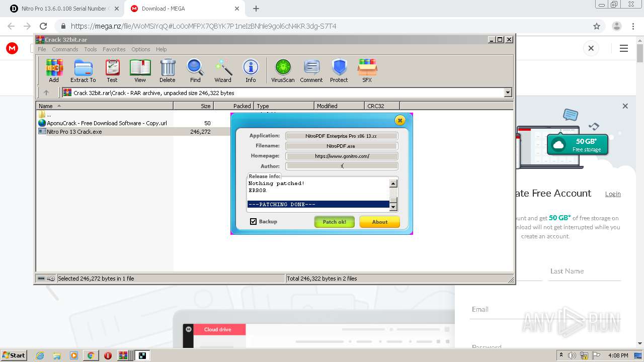The image size is (644, 362).
Task: Dismiss the MEGA account promo panel
Action: [x=625, y=106]
